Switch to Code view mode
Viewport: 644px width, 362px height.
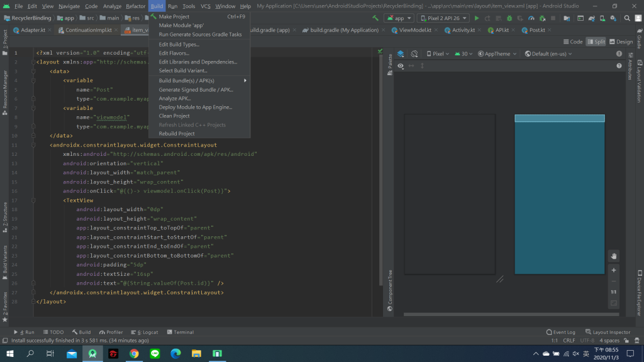pos(573,42)
